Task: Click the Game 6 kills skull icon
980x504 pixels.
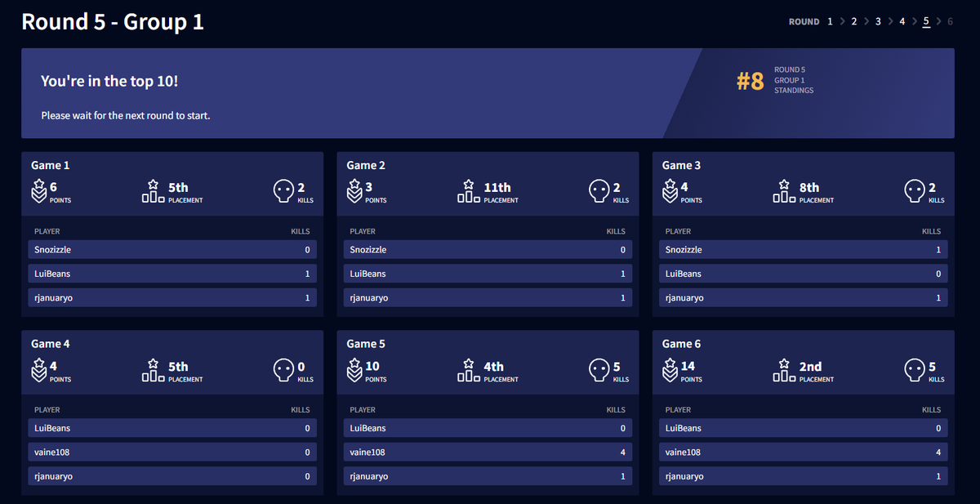Action: (x=915, y=371)
